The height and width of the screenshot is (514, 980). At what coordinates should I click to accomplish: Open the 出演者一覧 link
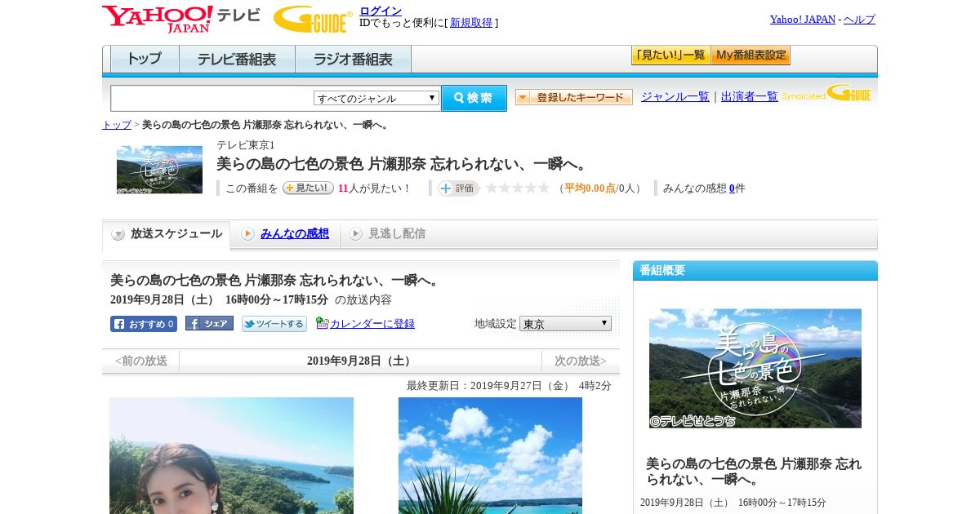pyautogui.click(x=750, y=96)
